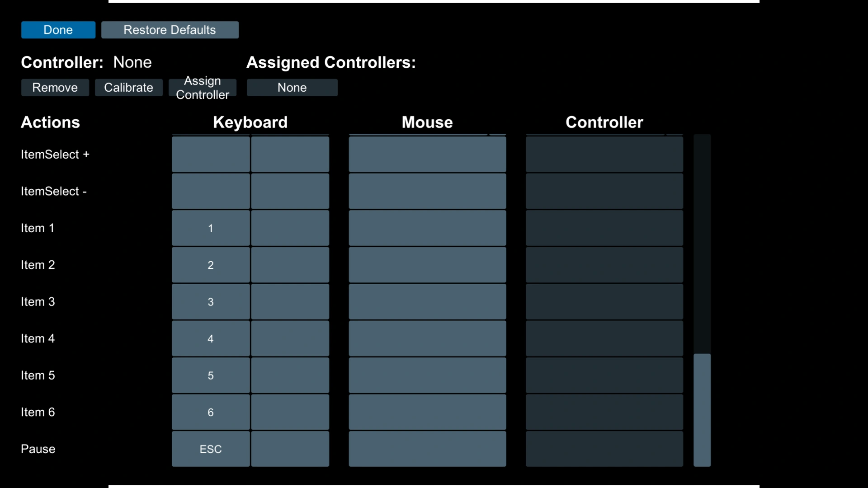Remove the current controller
This screenshot has width=868, height=488.
click(55, 88)
